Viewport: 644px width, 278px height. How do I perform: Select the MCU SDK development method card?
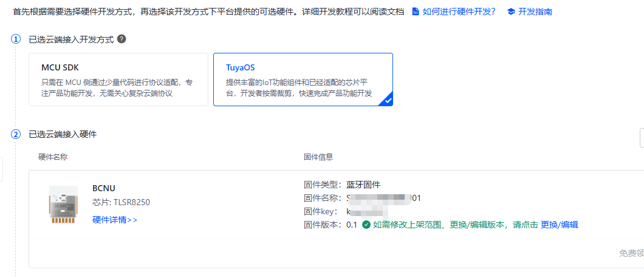(118, 80)
